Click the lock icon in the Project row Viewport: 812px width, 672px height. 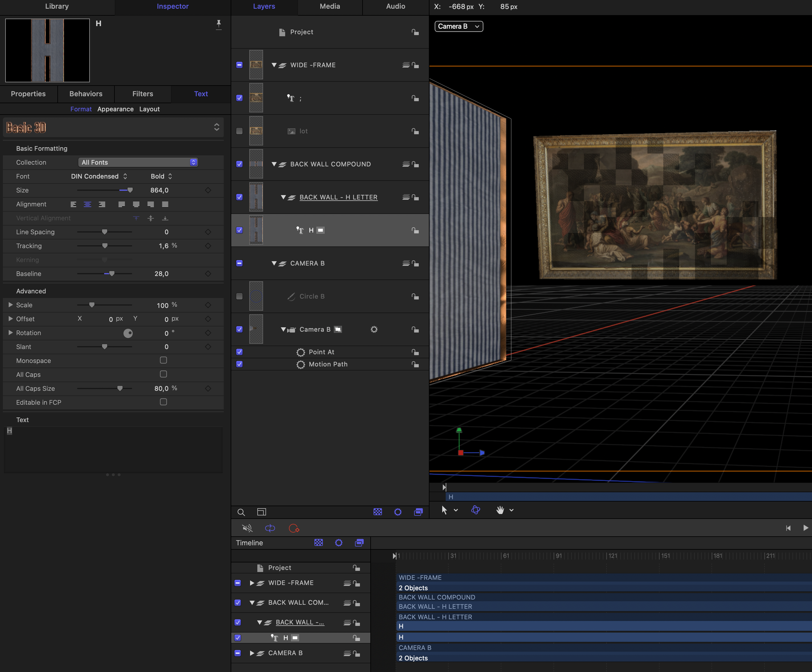415,32
